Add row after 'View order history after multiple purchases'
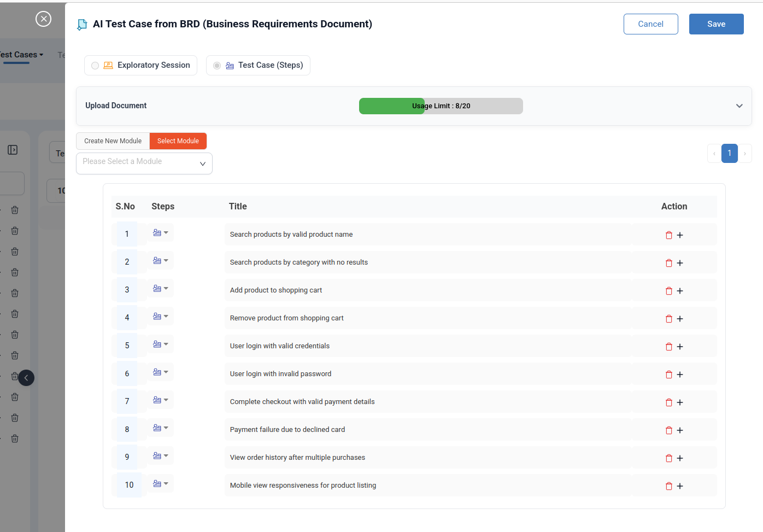This screenshot has width=763, height=532. [x=680, y=458]
